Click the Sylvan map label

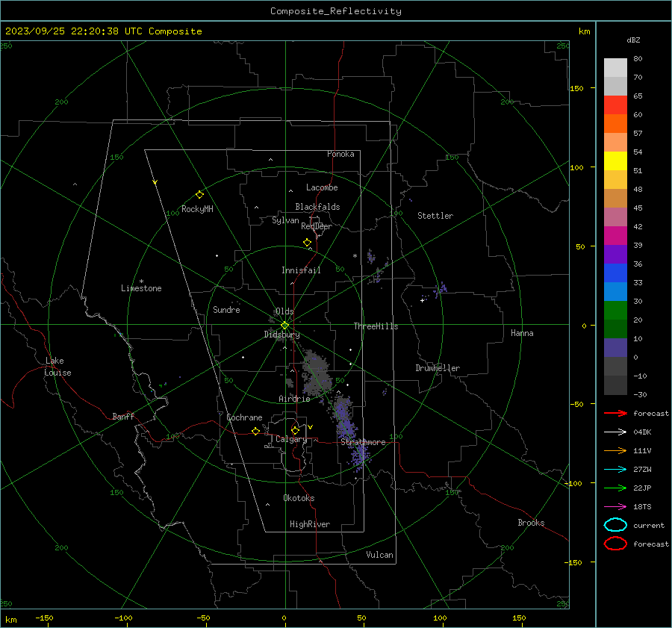click(x=285, y=220)
